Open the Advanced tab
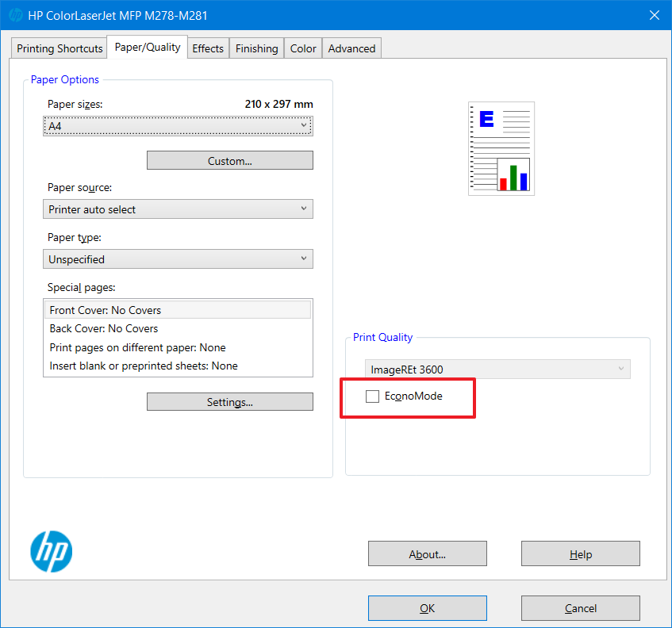This screenshot has width=672, height=628. pyautogui.click(x=351, y=48)
